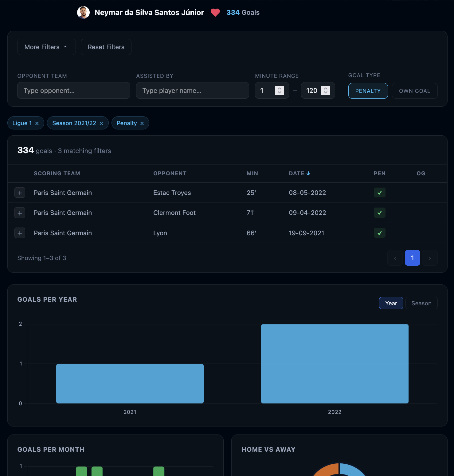This screenshot has height=476, width=454.
Task: Click penalty checkmark for Lyon row
Action: tap(380, 233)
